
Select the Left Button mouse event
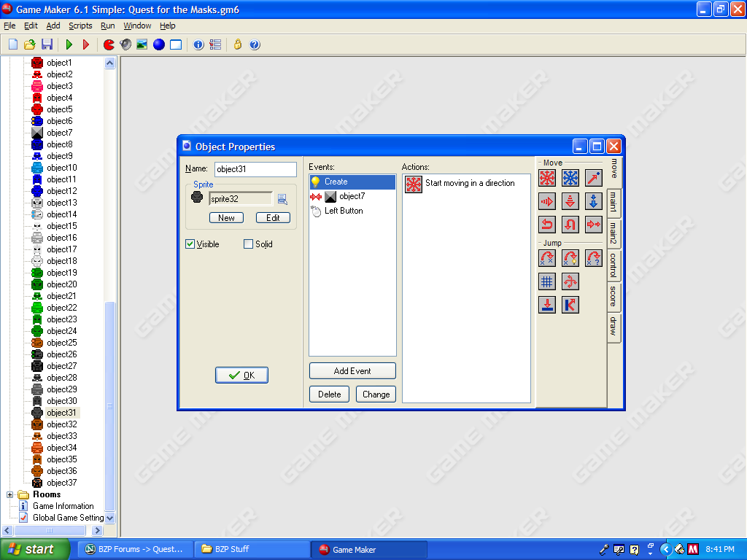tap(352, 211)
